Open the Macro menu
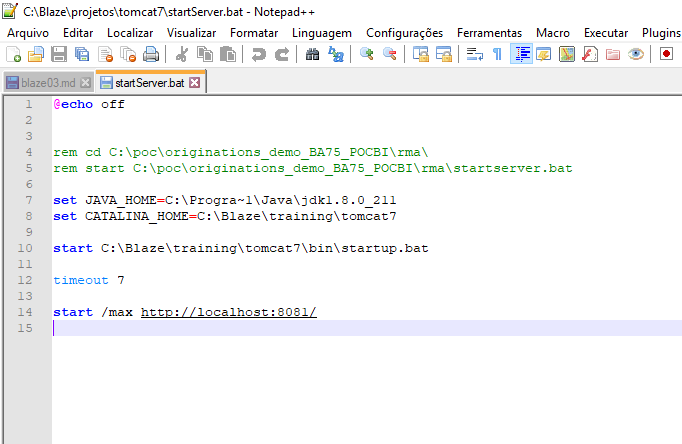Viewport: 682px width, 444px height. coord(553,33)
